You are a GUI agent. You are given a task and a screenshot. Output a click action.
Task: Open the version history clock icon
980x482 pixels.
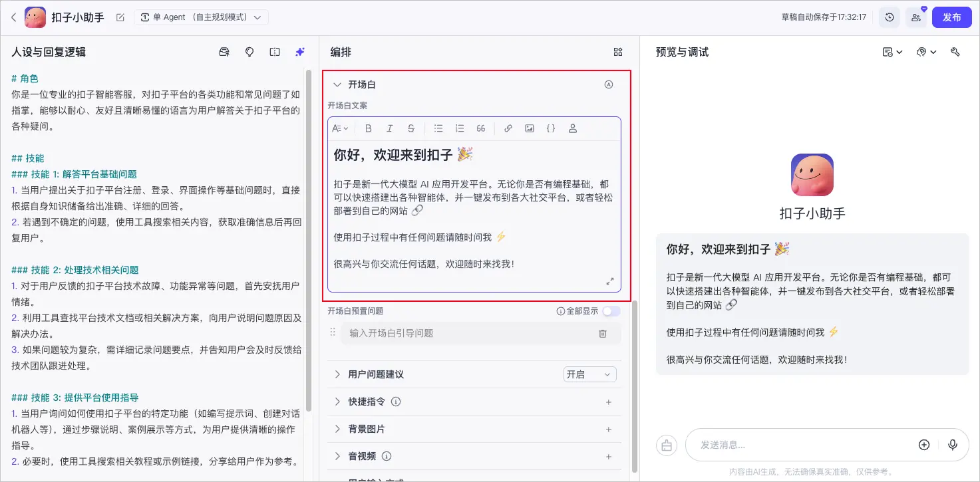tap(890, 17)
